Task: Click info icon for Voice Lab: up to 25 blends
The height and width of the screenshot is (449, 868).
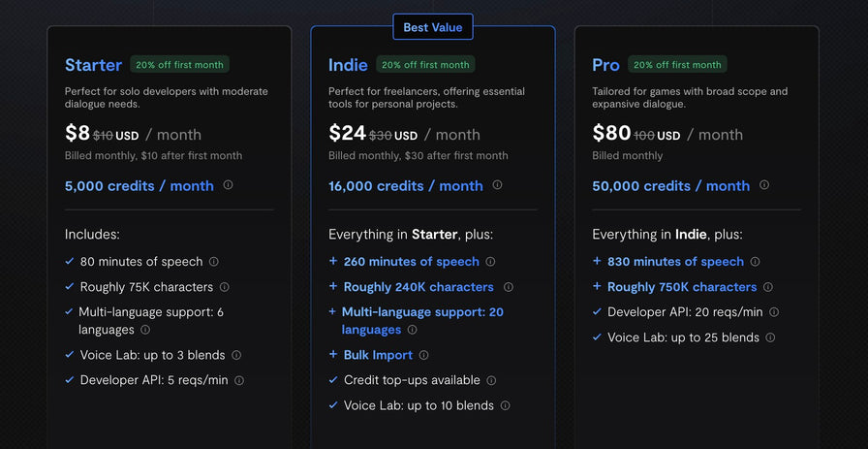Action: coord(770,337)
